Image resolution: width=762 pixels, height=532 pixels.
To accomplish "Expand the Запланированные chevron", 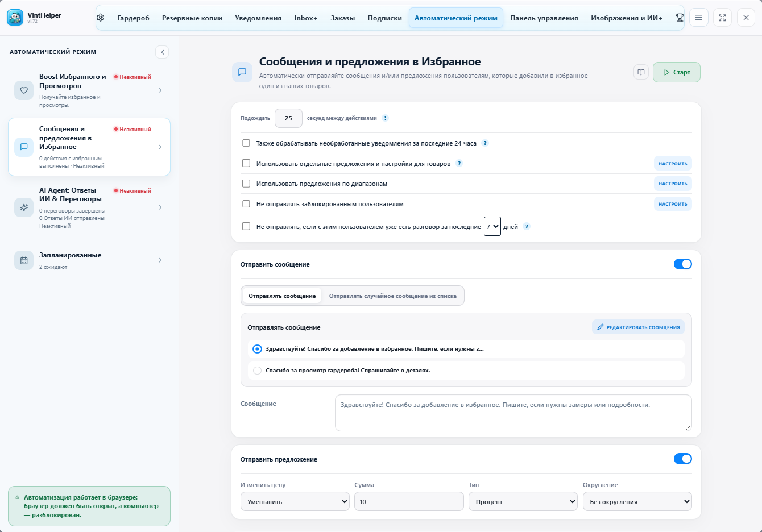I will click(160, 260).
